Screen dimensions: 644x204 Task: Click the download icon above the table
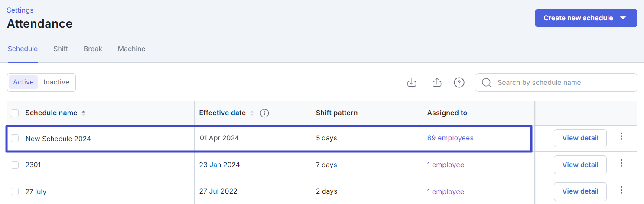[x=412, y=82]
